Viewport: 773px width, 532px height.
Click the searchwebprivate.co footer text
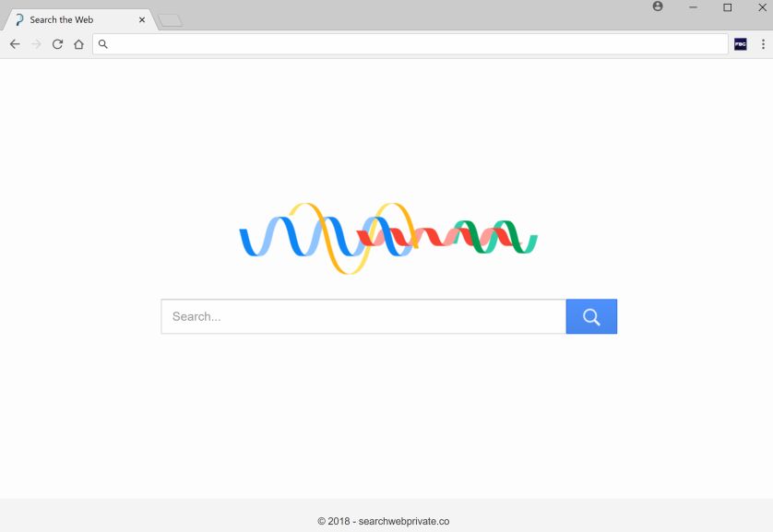point(384,521)
